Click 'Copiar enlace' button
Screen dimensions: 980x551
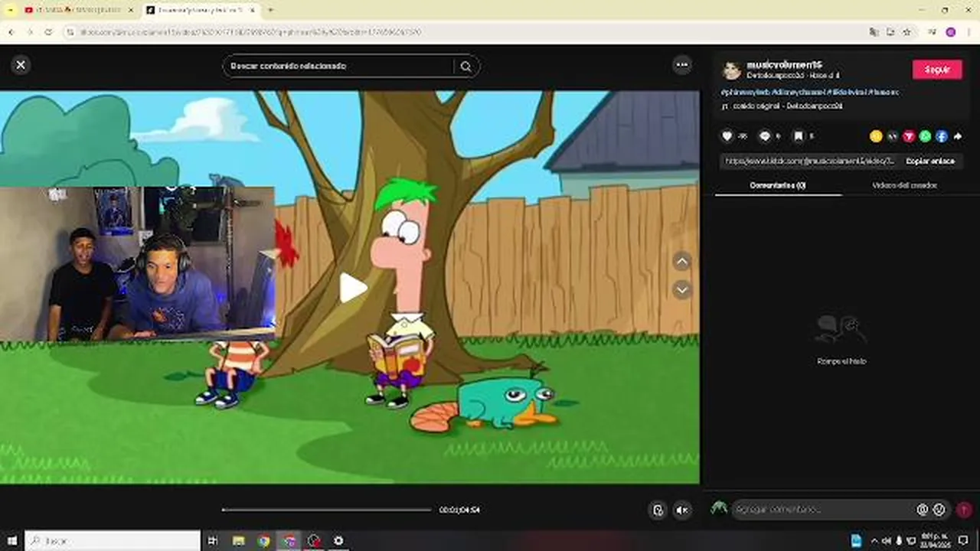click(930, 161)
